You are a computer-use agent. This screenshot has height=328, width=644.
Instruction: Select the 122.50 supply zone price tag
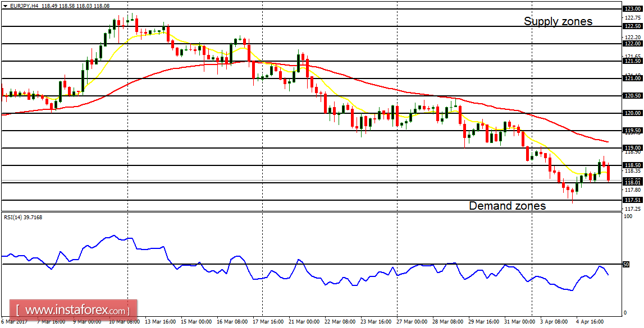[x=633, y=25]
